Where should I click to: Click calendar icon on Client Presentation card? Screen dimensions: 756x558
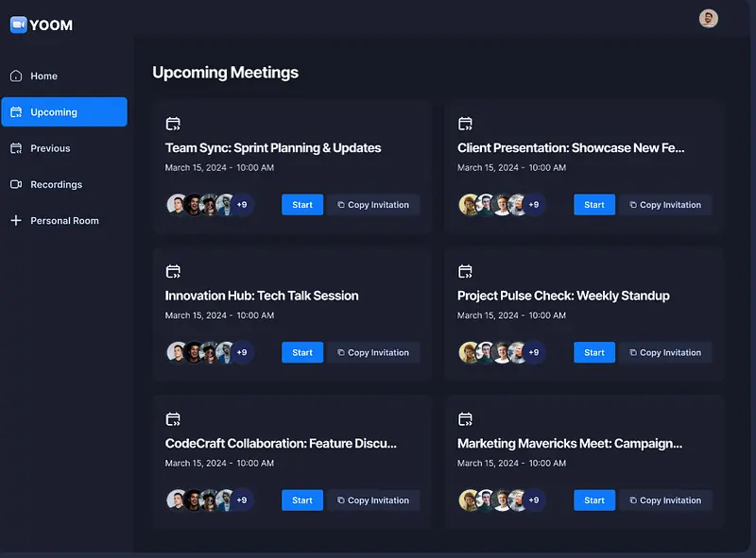(x=465, y=124)
